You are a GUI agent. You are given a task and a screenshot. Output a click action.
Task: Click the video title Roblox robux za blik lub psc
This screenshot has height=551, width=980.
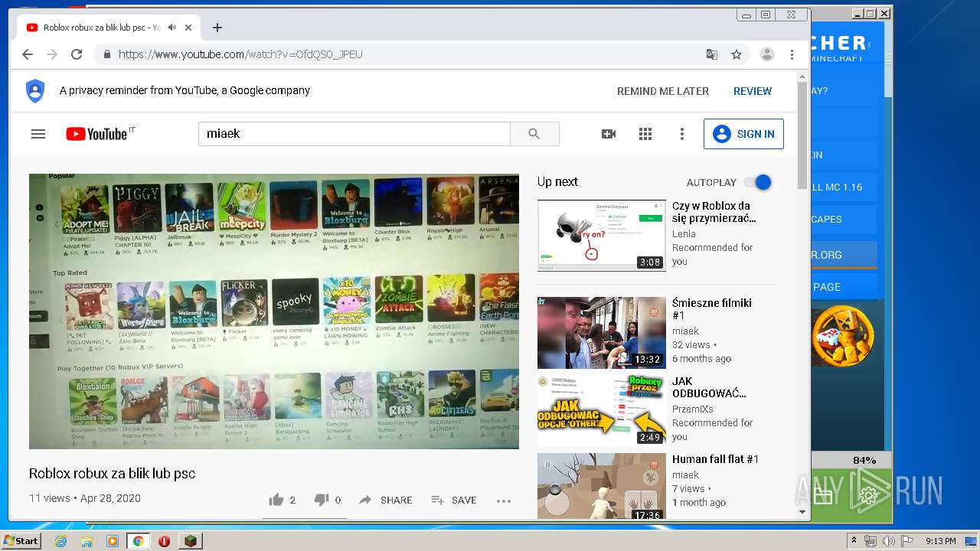pos(112,474)
